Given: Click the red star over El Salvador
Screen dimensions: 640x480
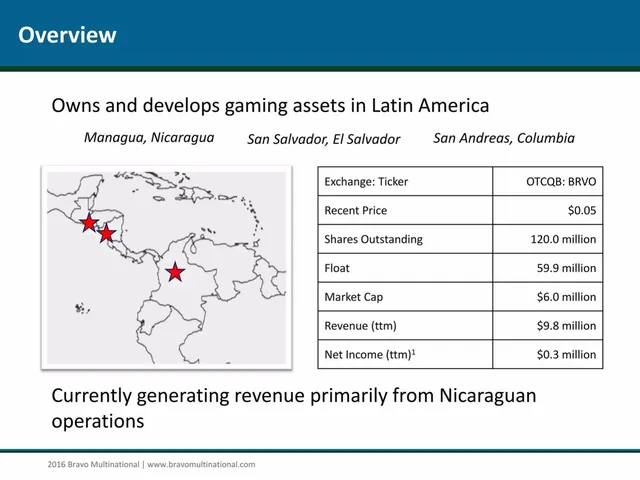Looking at the screenshot, I should pos(89,223).
